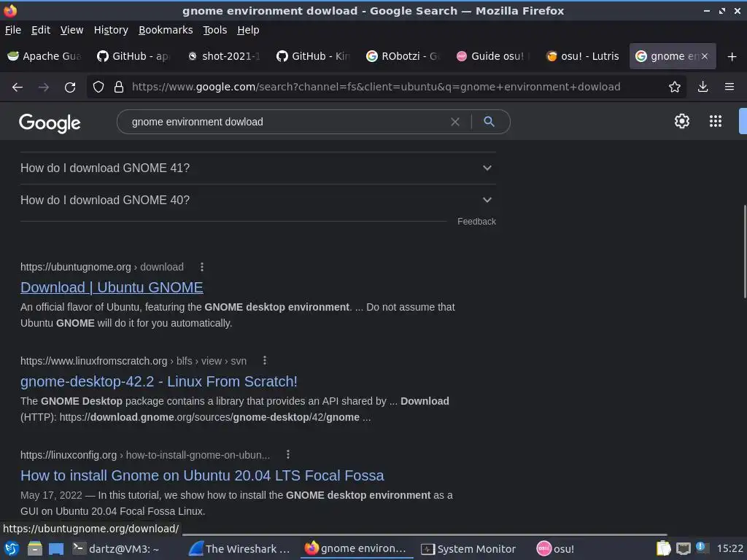Open the taskbar start menu icon
The width and height of the screenshot is (747, 560).
(12, 549)
